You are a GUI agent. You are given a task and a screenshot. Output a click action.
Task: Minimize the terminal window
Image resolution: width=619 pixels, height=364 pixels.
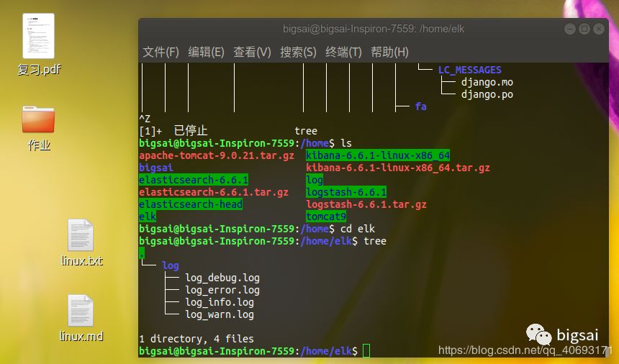point(569,29)
